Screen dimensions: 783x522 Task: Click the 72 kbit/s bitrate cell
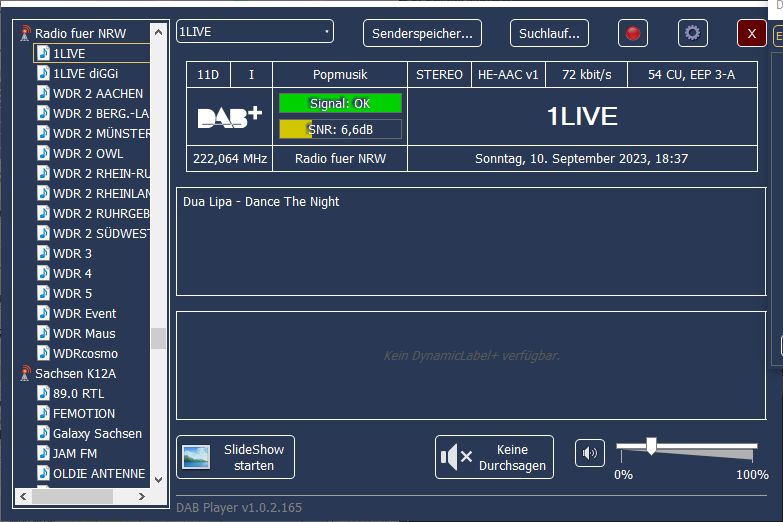tap(586, 75)
